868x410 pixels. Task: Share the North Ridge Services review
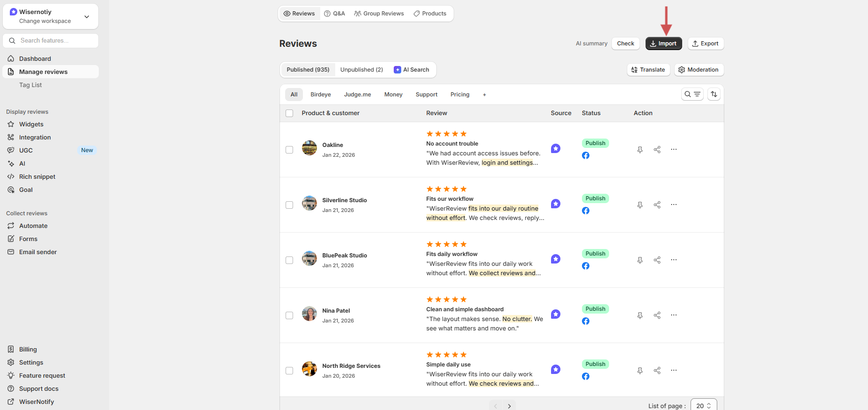(x=657, y=371)
